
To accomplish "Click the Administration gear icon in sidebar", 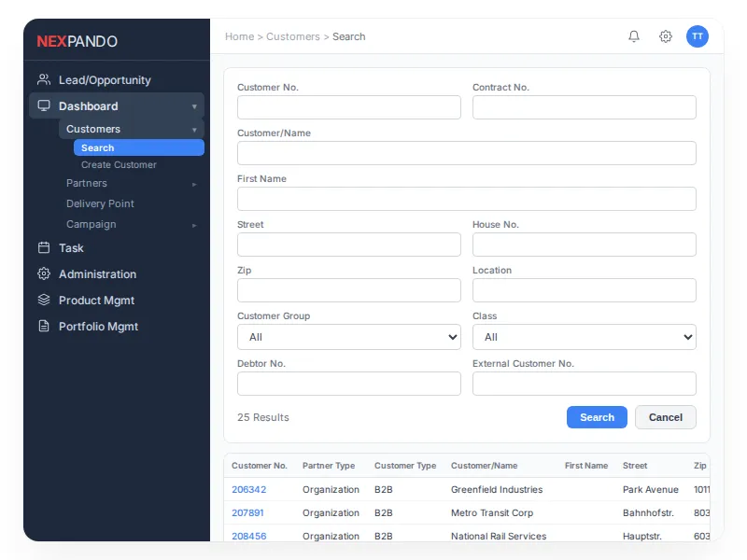I will (x=42, y=274).
